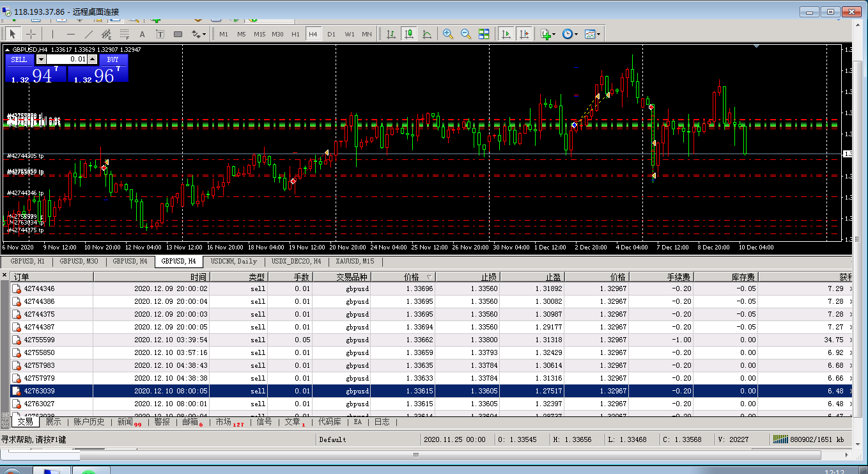Open the USDX_DEC20,H4 chart tab
The height and width of the screenshot is (474, 868).
click(296, 261)
